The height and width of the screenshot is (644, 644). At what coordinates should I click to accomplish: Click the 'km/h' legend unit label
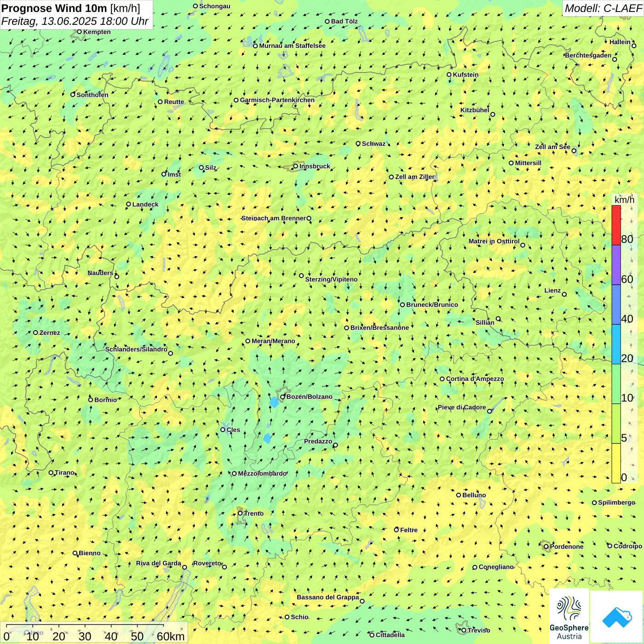tap(624, 200)
